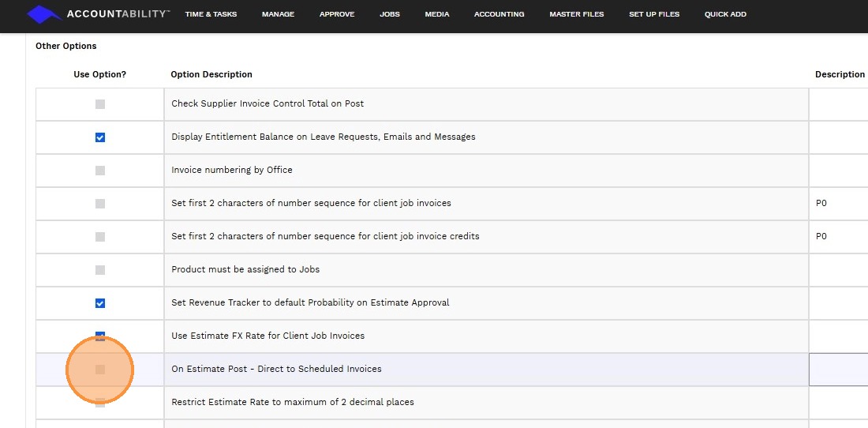This screenshot has width=868, height=428.
Task: Open the Jobs menu
Action: pyautogui.click(x=390, y=14)
